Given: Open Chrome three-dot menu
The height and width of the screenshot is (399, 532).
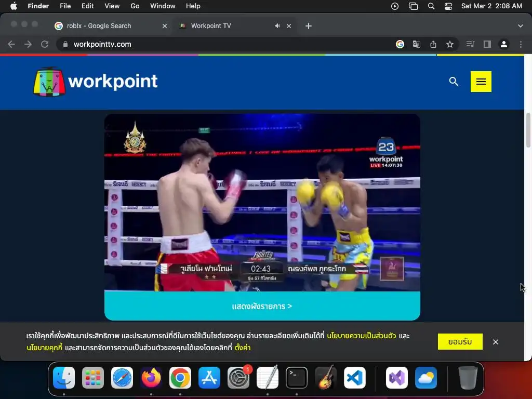Looking at the screenshot, I should coord(521,44).
